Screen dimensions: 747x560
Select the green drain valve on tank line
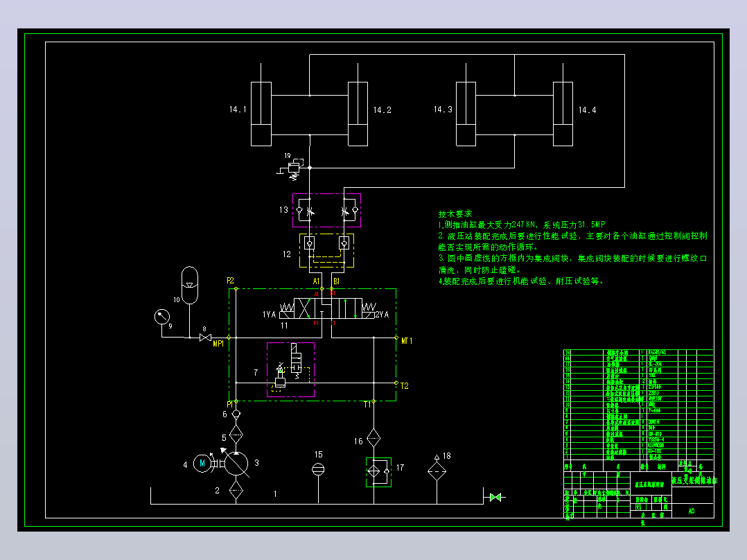[495, 497]
